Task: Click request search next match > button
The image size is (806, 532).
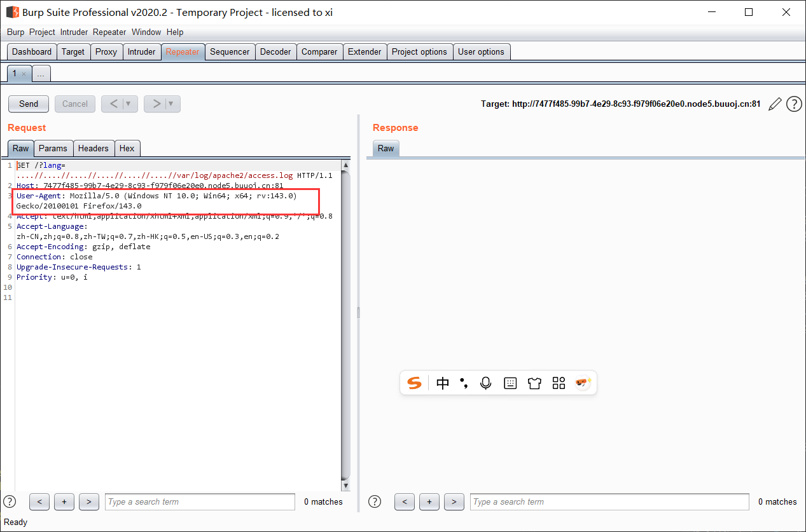Action: click(88, 501)
